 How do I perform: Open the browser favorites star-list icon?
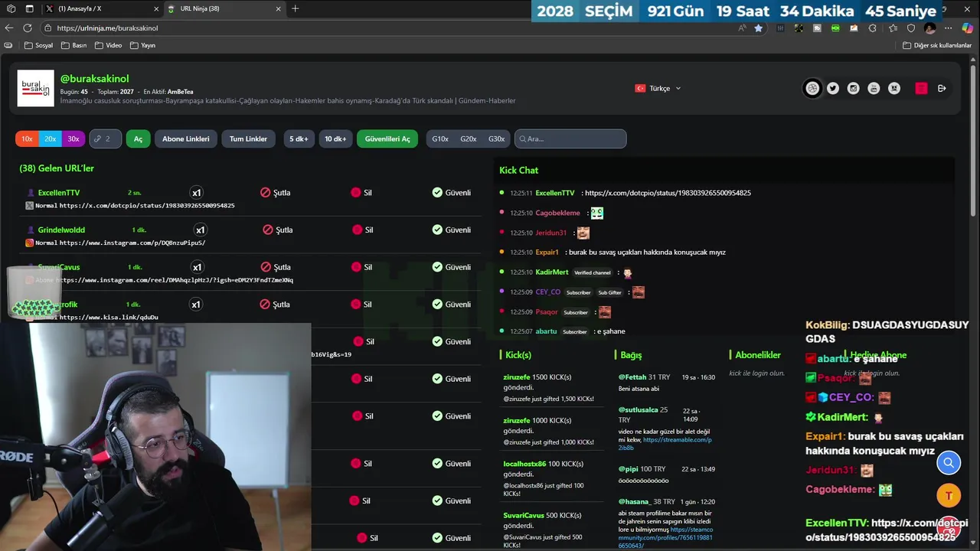tap(893, 28)
